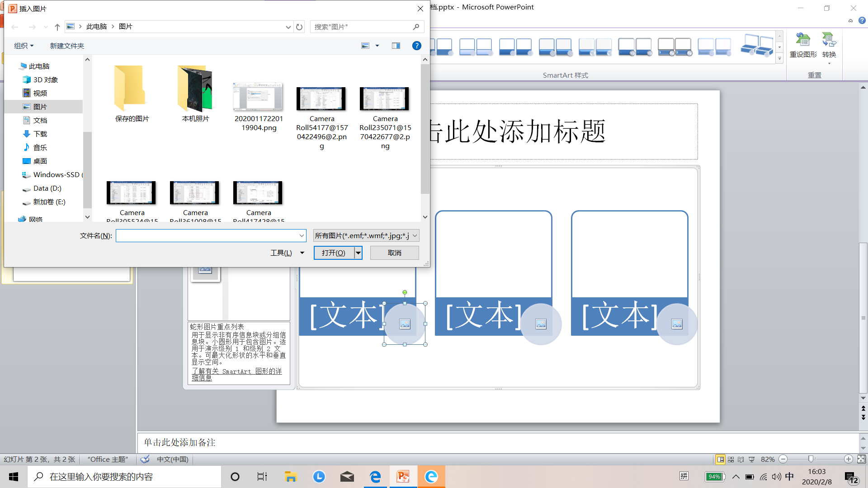Expand the 文件名 filename dropdown
The width and height of the screenshot is (868, 488).
(x=301, y=235)
